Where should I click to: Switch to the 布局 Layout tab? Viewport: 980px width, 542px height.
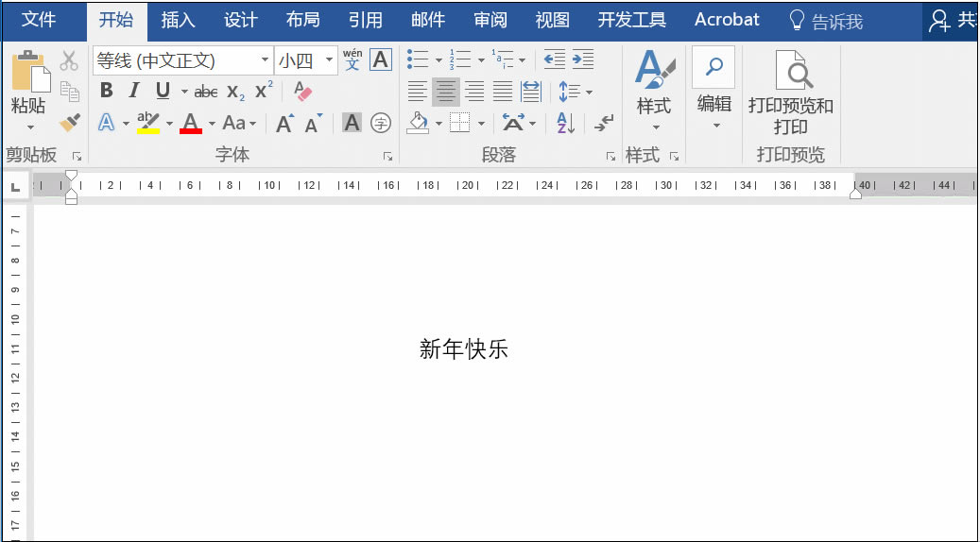(x=303, y=20)
